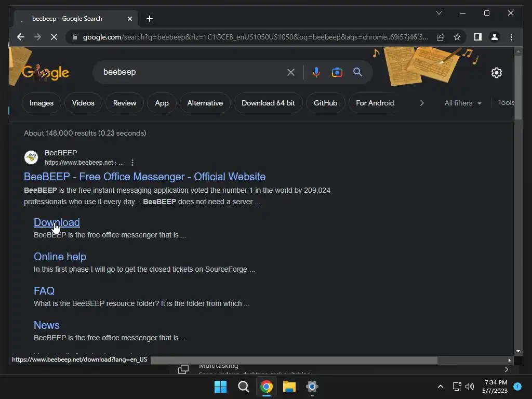The height and width of the screenshot is (399, 532).
Task: Open Google quick settings gear
Action: [x=496, y=72]
